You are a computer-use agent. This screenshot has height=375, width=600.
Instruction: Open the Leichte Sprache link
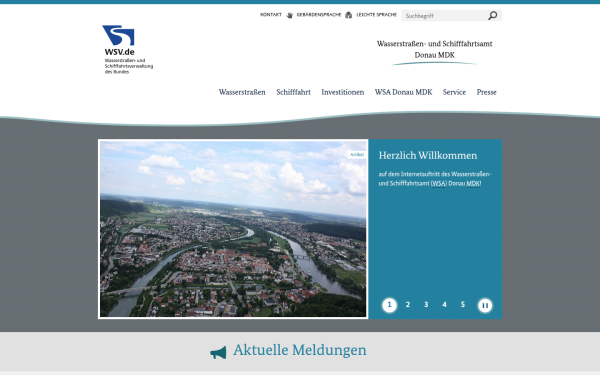point(377,15)
